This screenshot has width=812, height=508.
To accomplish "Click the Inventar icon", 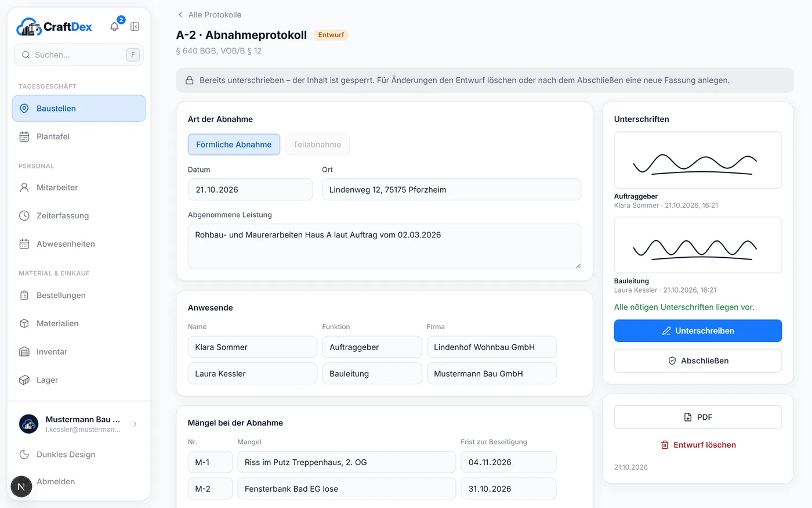I will [x=24, y=352].
